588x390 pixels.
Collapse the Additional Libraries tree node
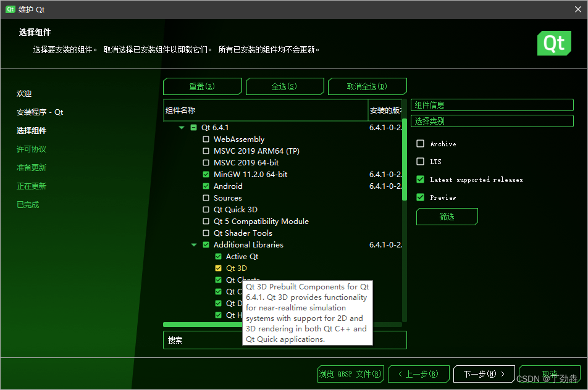pyautogui.click(x=194, y=245)
